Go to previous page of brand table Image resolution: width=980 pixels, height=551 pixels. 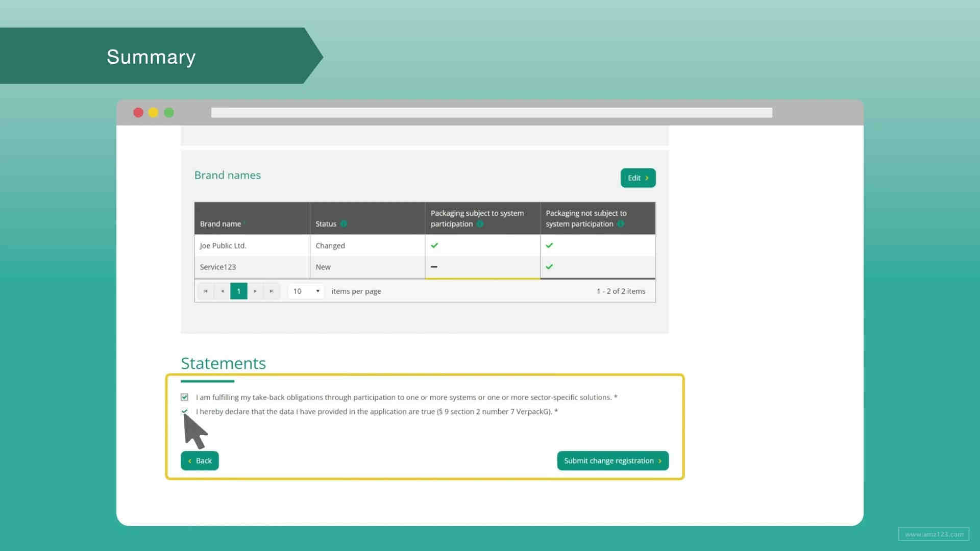point(223,291)
